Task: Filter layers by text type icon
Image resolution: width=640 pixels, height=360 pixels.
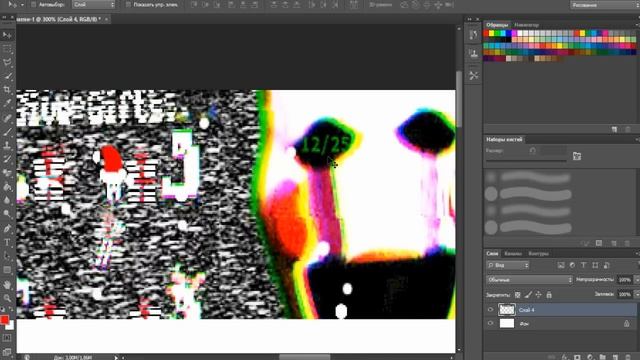Action: tap(584, 265)
